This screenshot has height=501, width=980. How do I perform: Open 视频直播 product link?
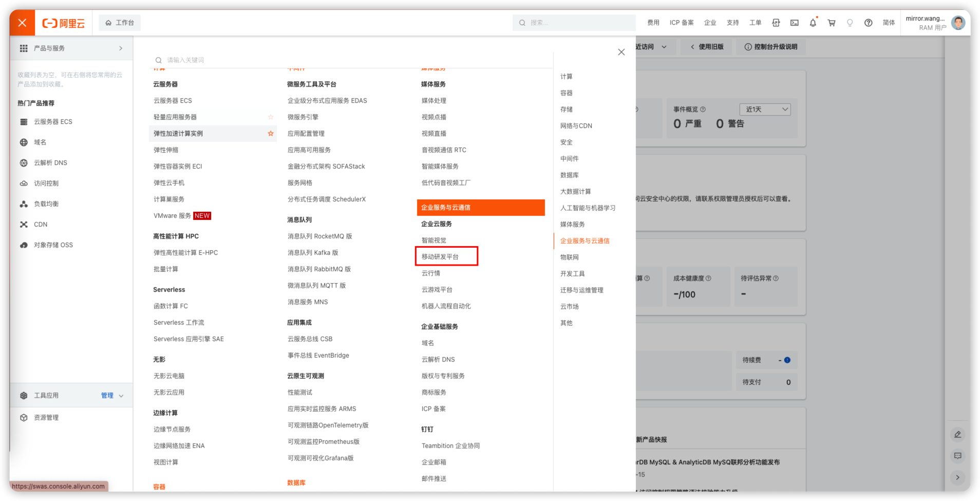coord(434,134)
